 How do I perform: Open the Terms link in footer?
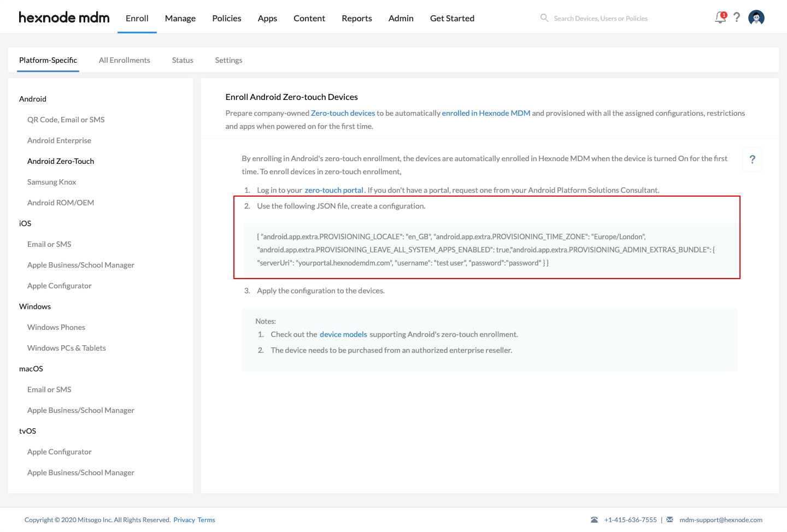tap(207, 520)
